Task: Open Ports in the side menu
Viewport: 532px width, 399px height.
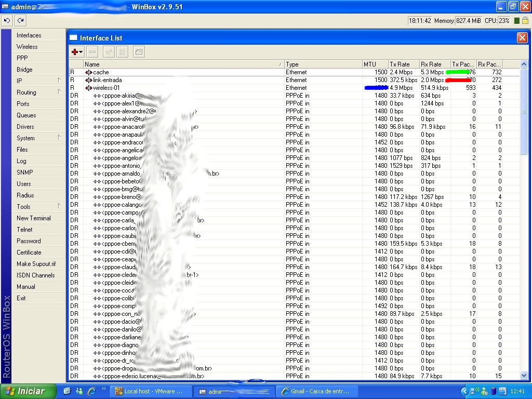Action: click(x=38, y=104)
